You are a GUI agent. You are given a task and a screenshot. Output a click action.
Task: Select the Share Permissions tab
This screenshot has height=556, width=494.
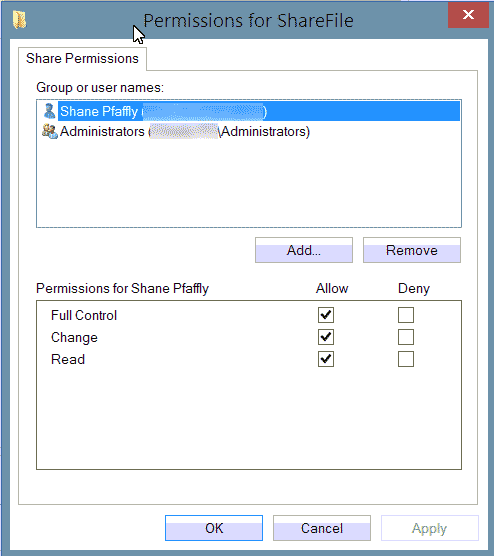82,59
